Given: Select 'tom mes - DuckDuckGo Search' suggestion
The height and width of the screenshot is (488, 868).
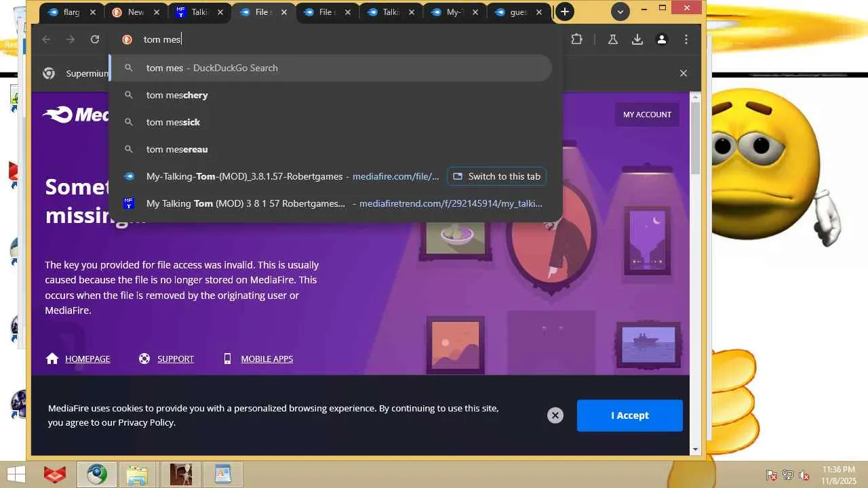Looking at the screenshot, I should click(x=331, y=68).
